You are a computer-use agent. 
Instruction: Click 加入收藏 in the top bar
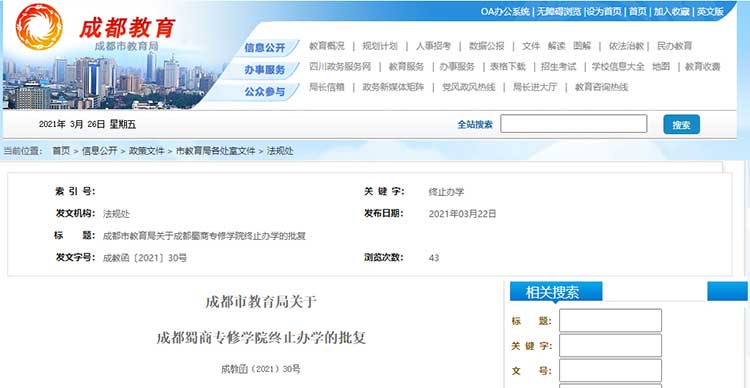click(x=672, y=12)
